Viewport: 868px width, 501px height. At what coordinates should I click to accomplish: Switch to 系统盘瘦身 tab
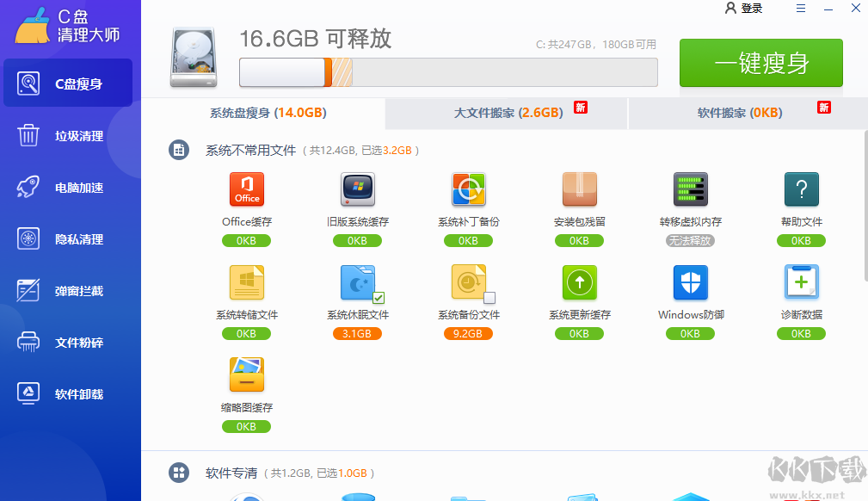(268, 113)
